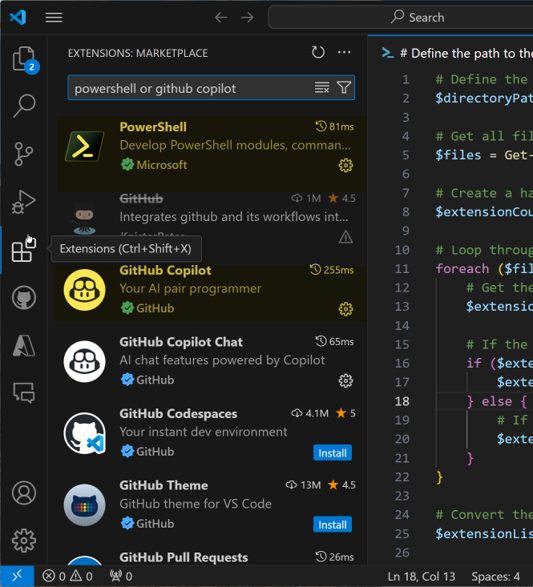Click the warning icon on GitHub extension
Screen dimensions: 533x587
tap(345, 237)
